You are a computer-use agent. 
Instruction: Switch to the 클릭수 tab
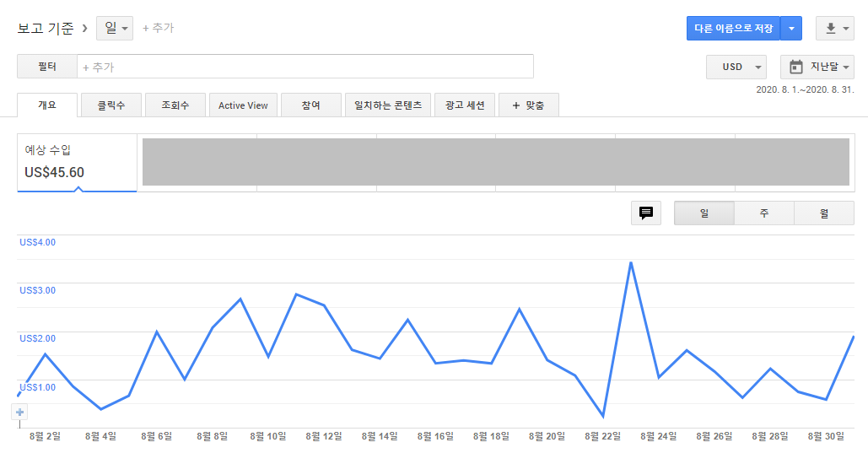coord(111,105)
